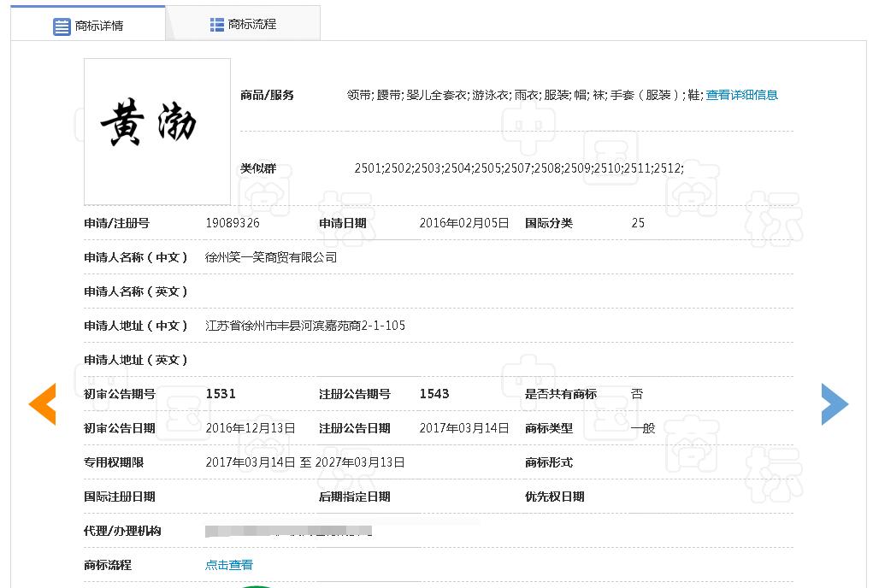
Task: Click the 专用权期限 date range value
Action: point(305,462)
